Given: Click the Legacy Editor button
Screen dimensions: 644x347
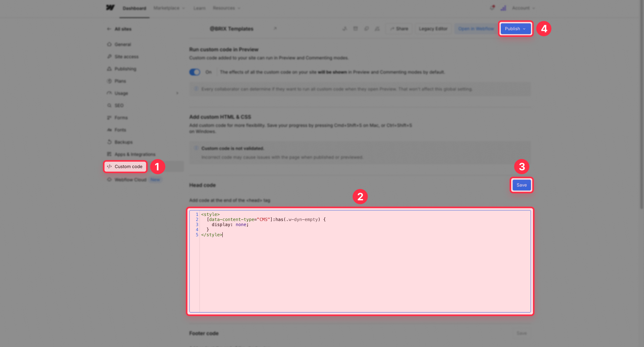Looking at the screenshot, I should [x=433, y=29].
